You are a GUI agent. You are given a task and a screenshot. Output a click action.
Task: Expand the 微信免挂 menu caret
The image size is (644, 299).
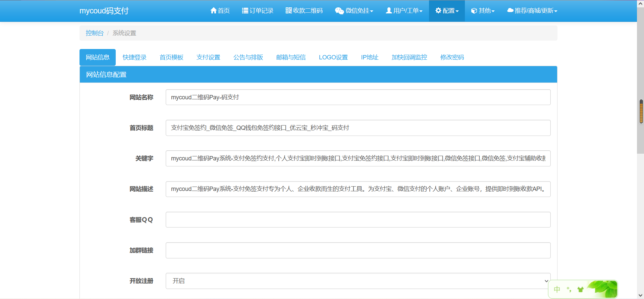pos(372,11)
